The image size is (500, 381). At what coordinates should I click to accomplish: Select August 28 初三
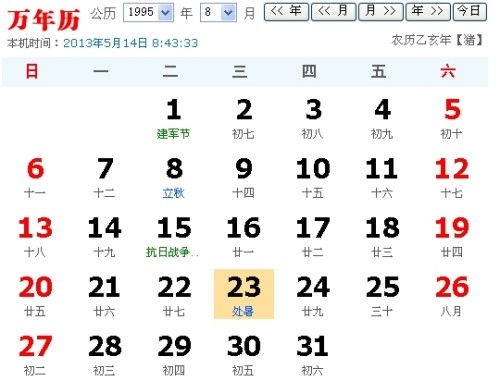[x=105, y=355]
